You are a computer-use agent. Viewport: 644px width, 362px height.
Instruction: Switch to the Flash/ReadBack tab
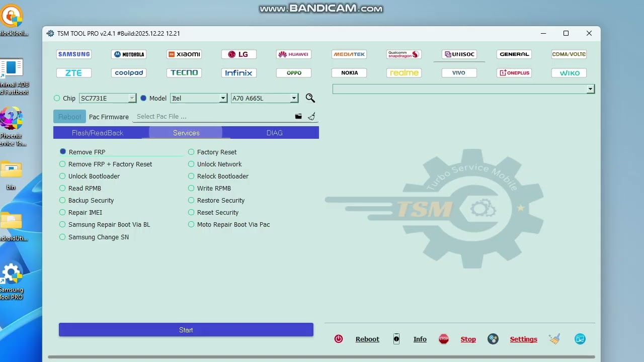(x=98, y=133)
